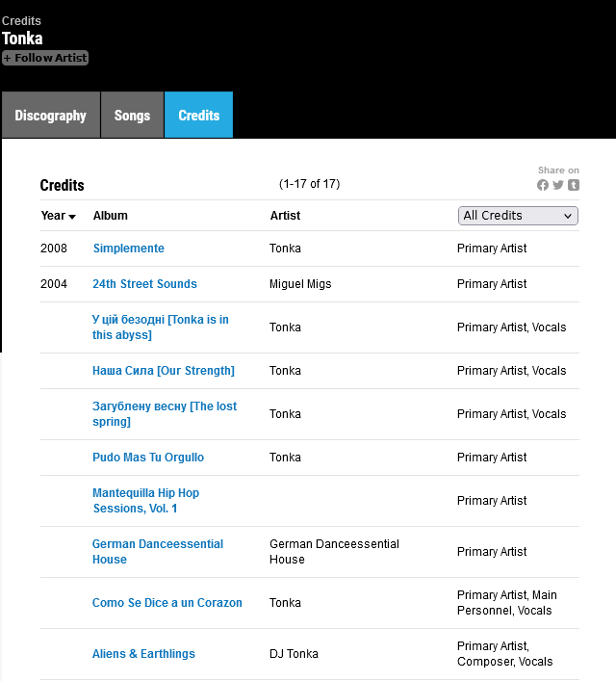Share on Facebook icon
616x681 pixels.
pyautogui.click(x=543, y=185)
